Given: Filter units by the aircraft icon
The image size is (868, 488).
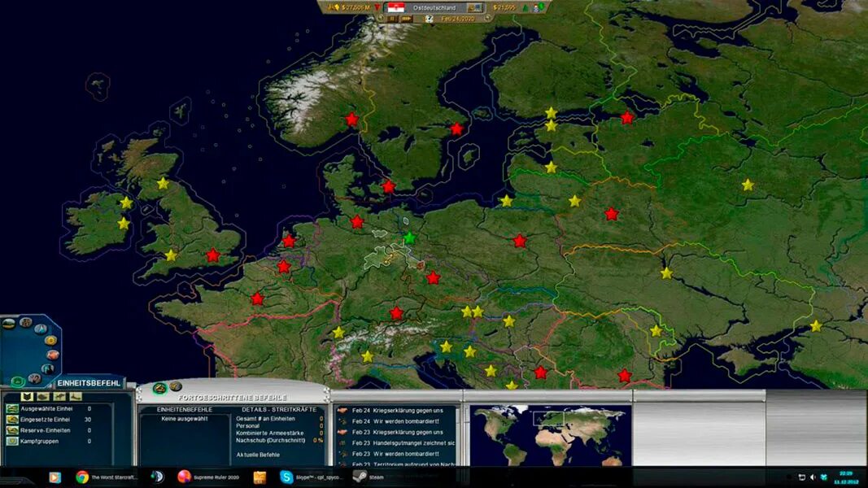Looking at the screenshot, I should coord(59,397).
